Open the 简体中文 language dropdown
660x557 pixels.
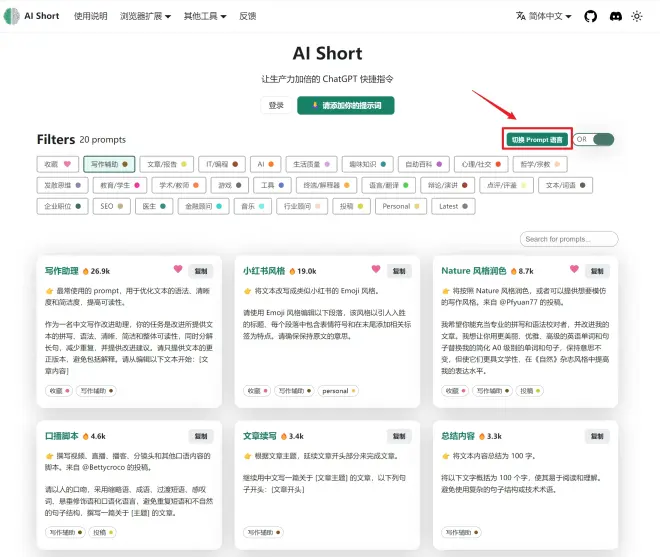[x=544, y=16]
